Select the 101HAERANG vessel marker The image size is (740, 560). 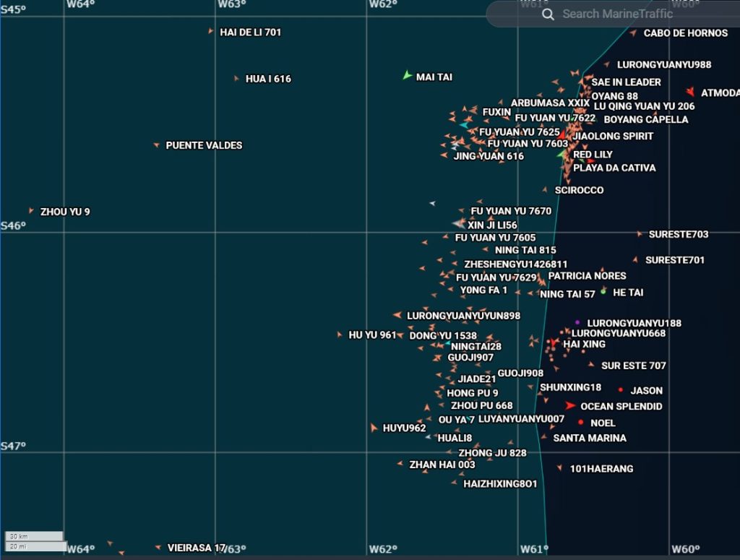559,468
